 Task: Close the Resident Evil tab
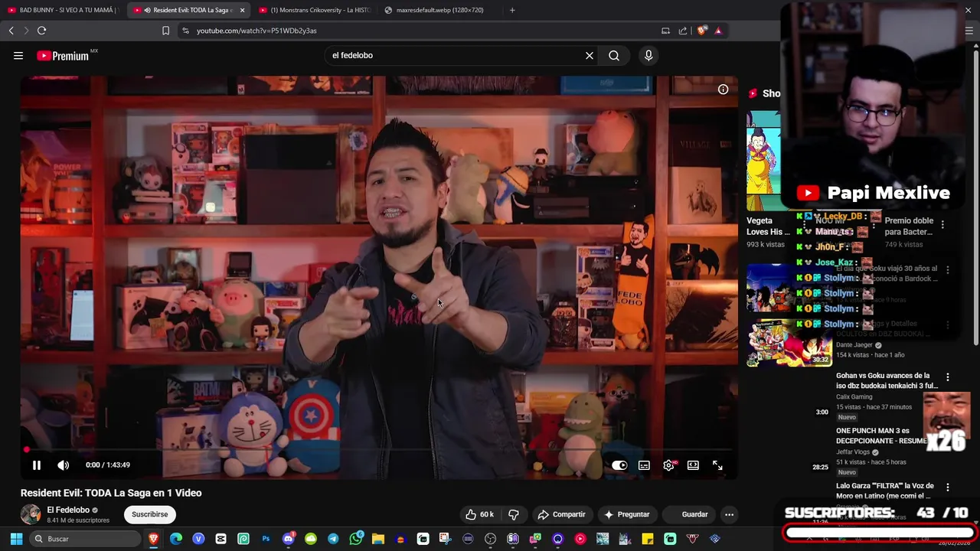[x=242, y=10]
